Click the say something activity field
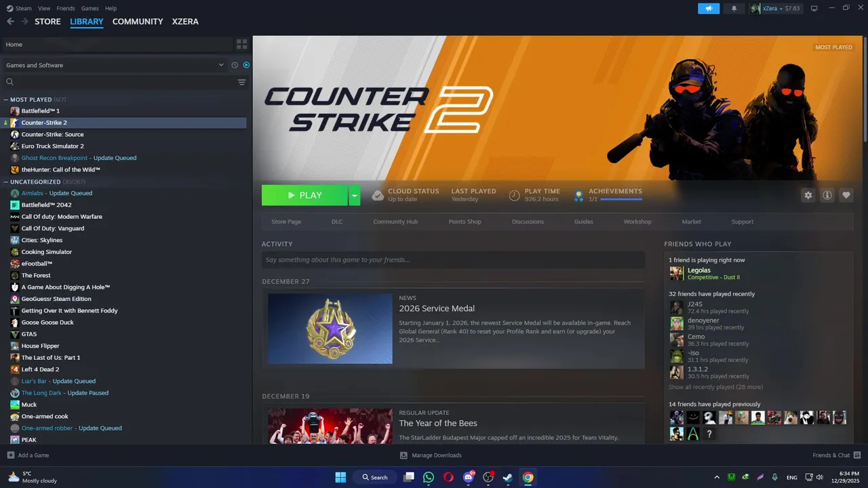 [453, 260]
